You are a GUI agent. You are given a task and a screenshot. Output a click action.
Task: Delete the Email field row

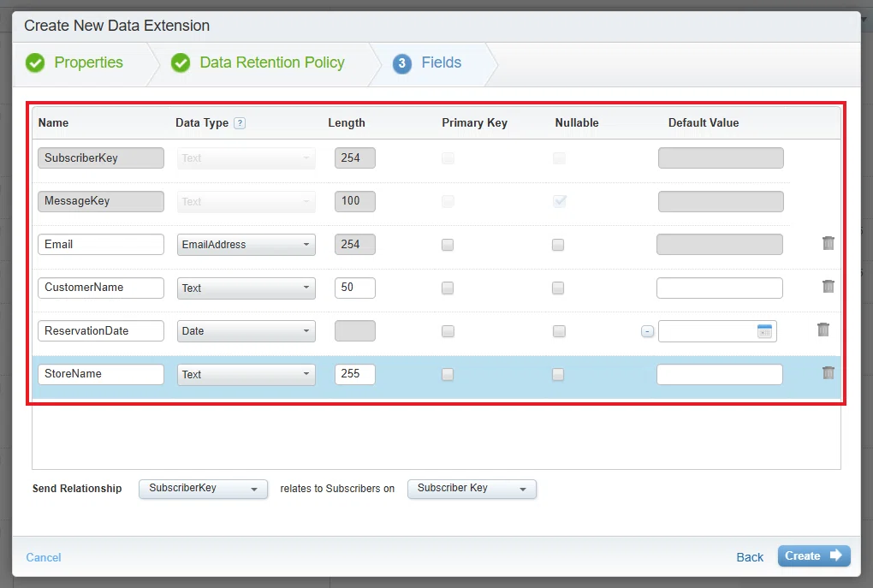(828, 243)
